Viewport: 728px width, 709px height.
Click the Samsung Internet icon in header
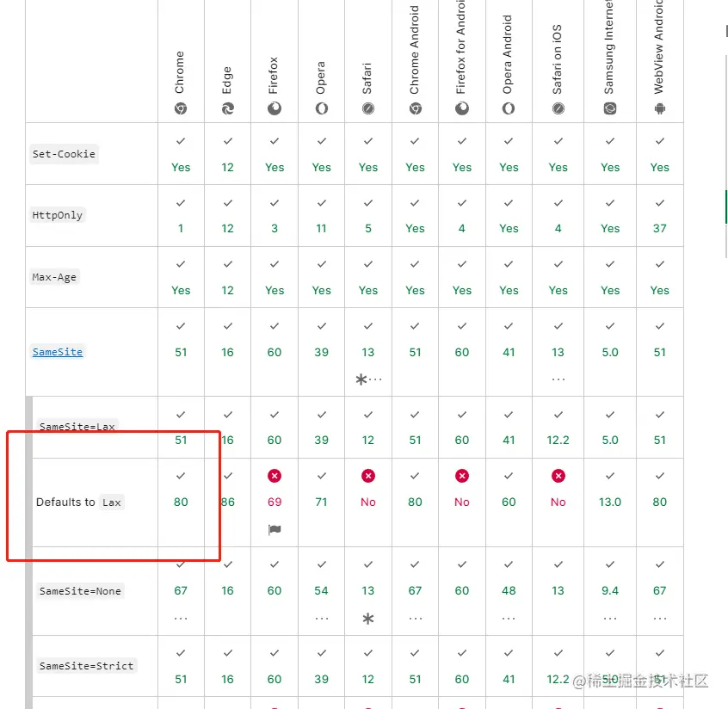click(x=609, y=109)
